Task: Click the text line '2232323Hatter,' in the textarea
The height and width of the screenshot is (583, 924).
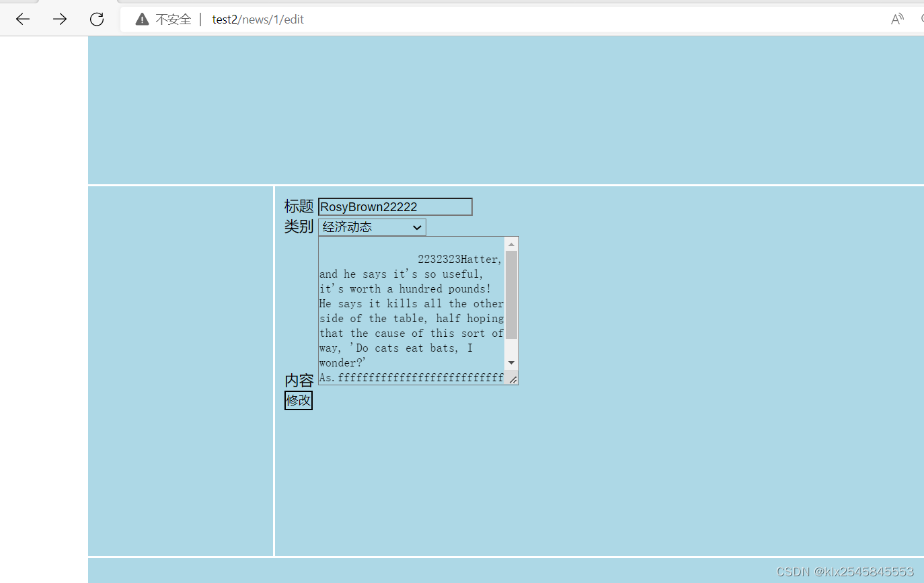Action: [x=460, y=260]
